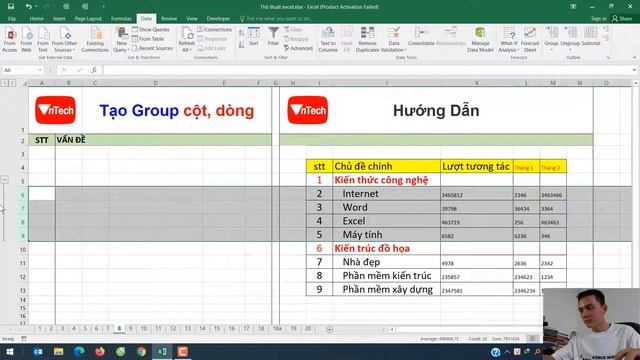Show outline level 2 rows
640x360 pixels.
click(x=13, y=83)
